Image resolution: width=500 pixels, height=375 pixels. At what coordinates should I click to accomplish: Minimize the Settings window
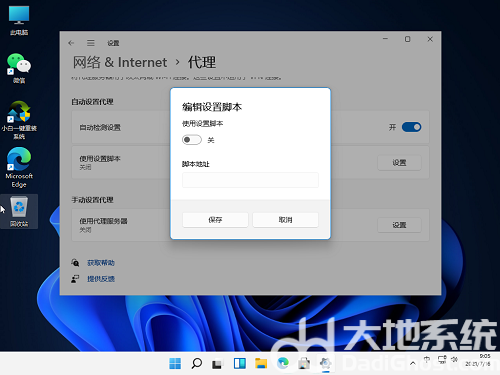point(385,39)
